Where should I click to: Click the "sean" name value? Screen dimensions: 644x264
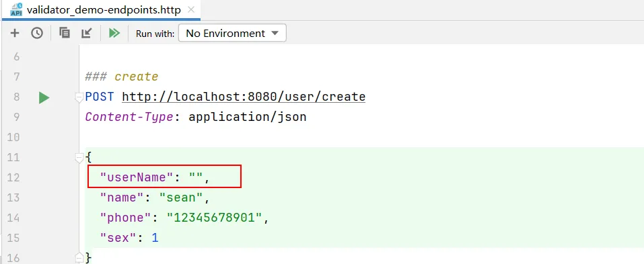pos(181,197)
